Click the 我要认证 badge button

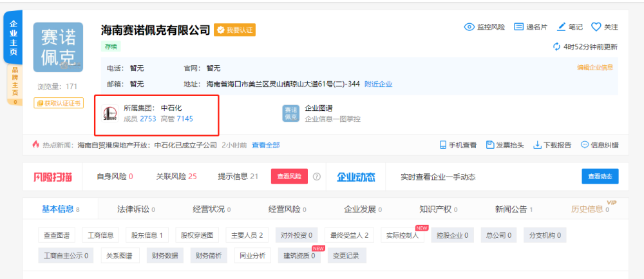click(234, 30)
